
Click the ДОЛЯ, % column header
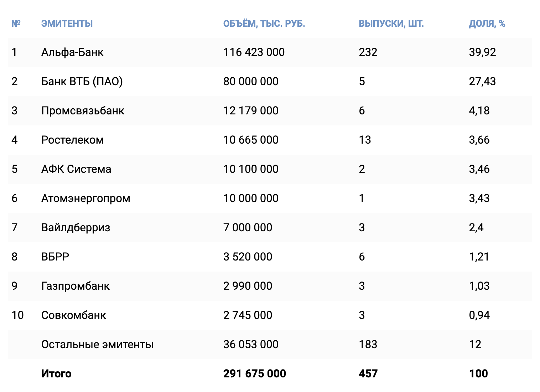[x=487, y=24]
